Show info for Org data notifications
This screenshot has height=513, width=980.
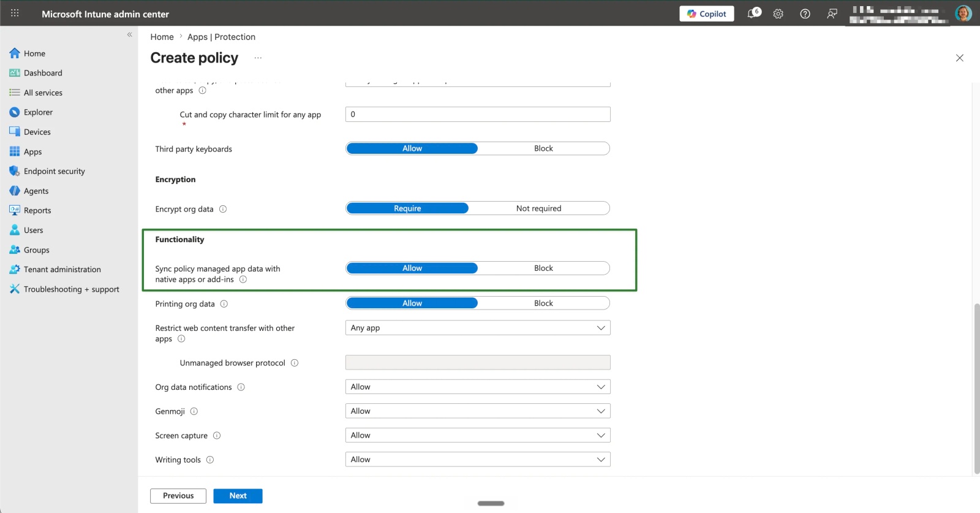tap(241, 387)
